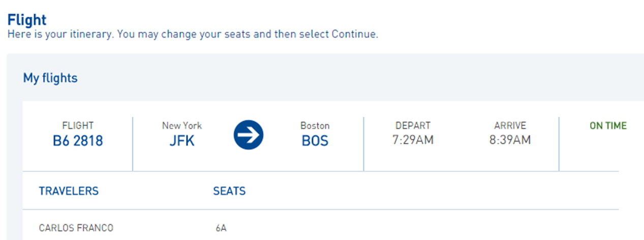Click the itinerary instructions text

[193, 35]
